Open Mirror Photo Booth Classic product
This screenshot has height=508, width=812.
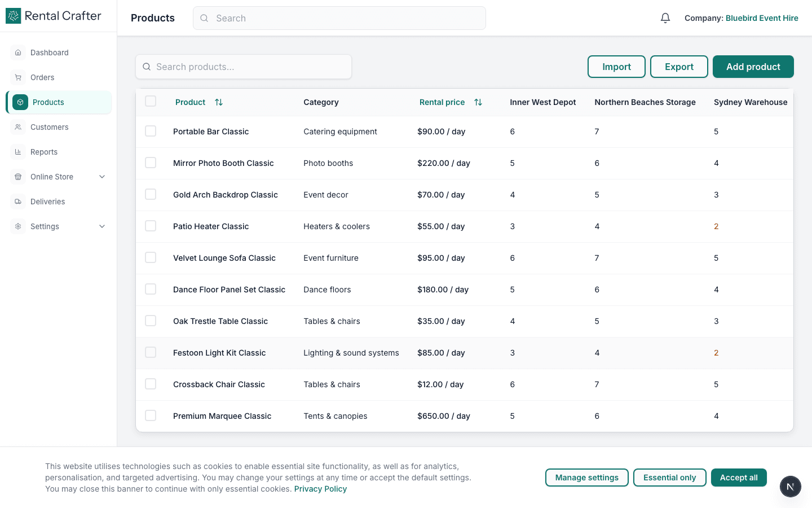click(223, 163)
